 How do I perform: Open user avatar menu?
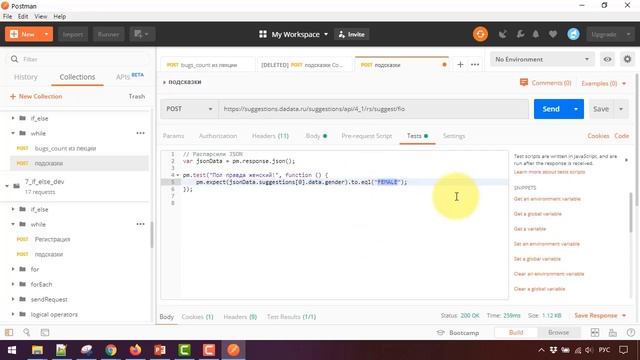click(x=573, y=34)
